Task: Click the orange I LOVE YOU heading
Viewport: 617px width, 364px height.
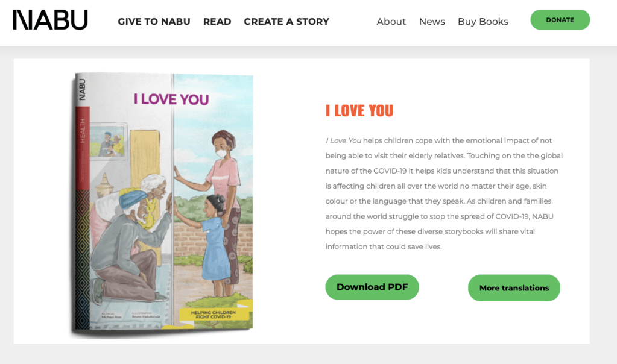Action: point(359,111)
